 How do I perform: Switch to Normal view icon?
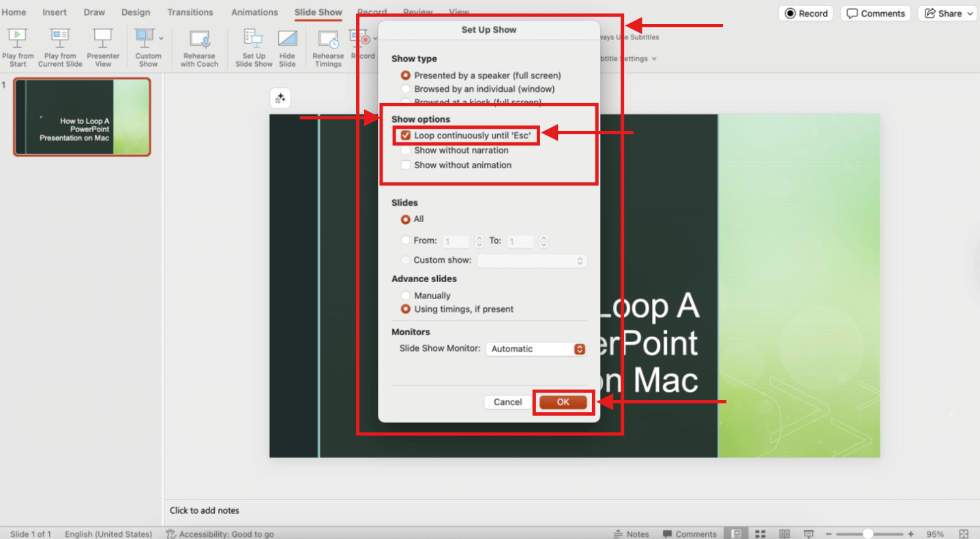click(x=736, y=534)
